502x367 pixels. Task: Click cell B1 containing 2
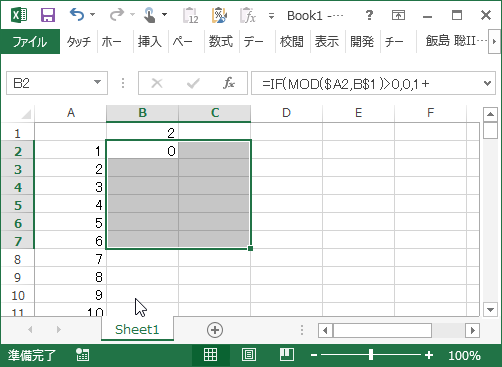point(142,132)
